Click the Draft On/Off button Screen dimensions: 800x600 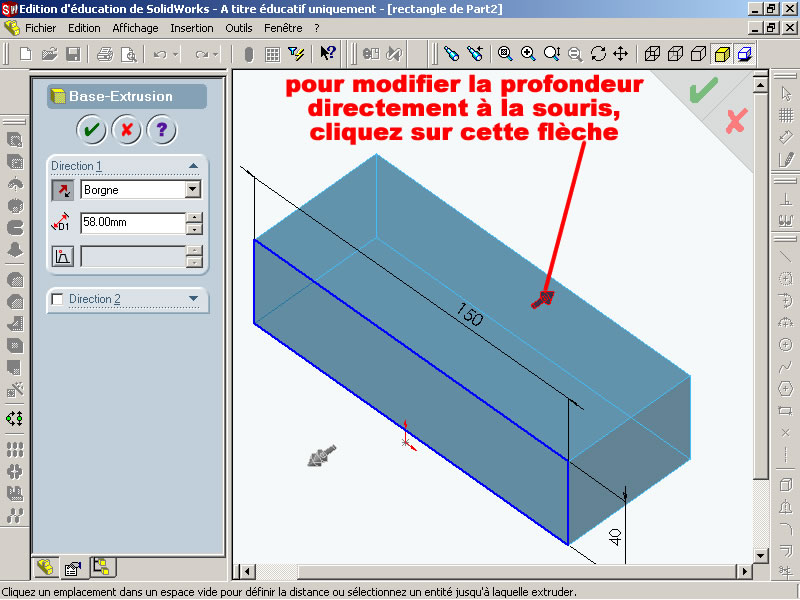[x=63, y=256]
